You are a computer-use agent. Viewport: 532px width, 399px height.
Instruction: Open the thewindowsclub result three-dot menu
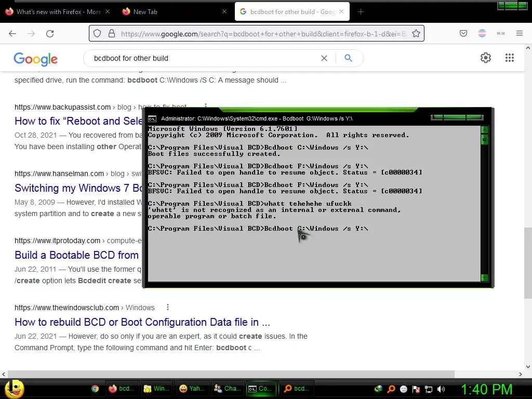[168, 308]
